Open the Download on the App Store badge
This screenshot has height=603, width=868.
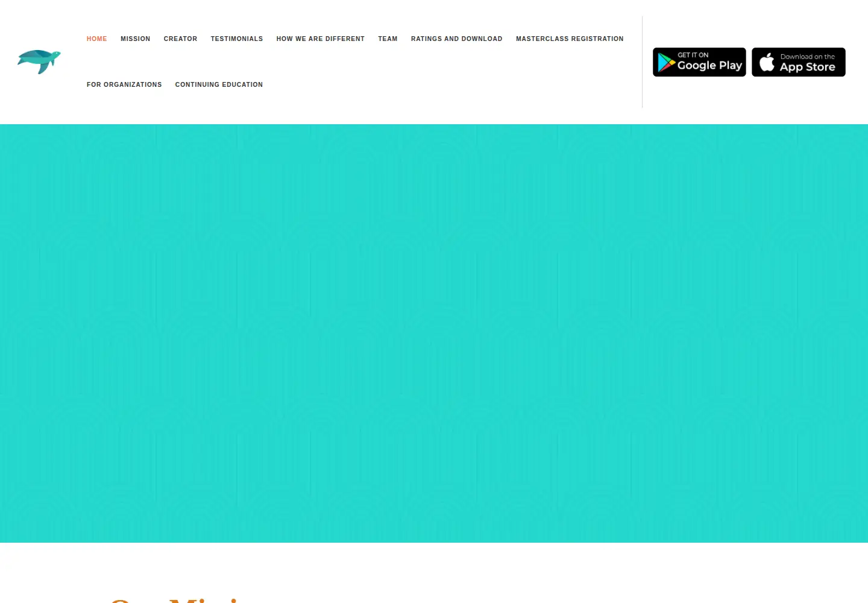click(799, 62)
